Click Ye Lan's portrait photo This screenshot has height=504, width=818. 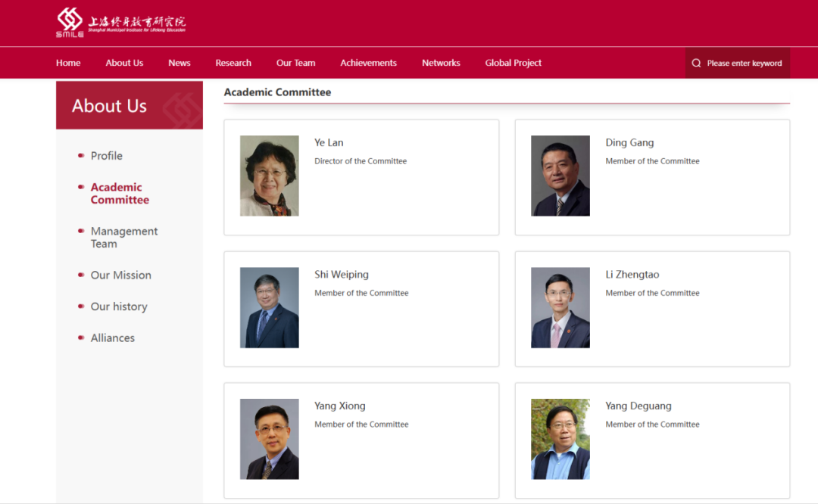coord(269,176)
